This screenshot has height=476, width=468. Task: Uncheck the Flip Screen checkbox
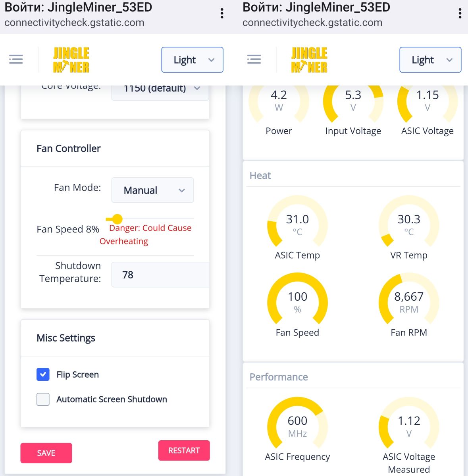(43, 374)
